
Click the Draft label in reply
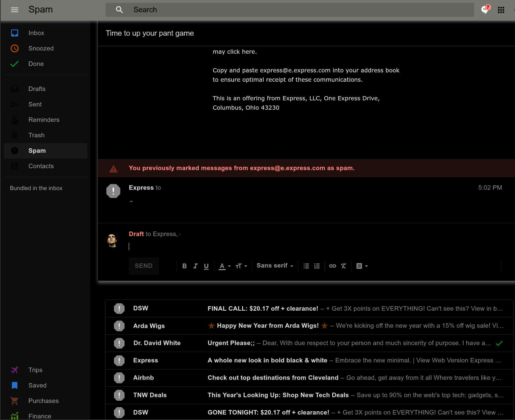coord(136,234)
